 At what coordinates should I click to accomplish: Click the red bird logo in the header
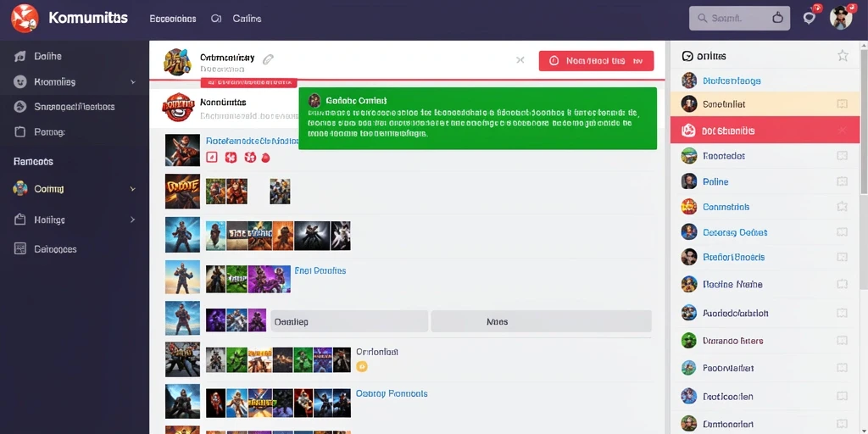(25, 19)
